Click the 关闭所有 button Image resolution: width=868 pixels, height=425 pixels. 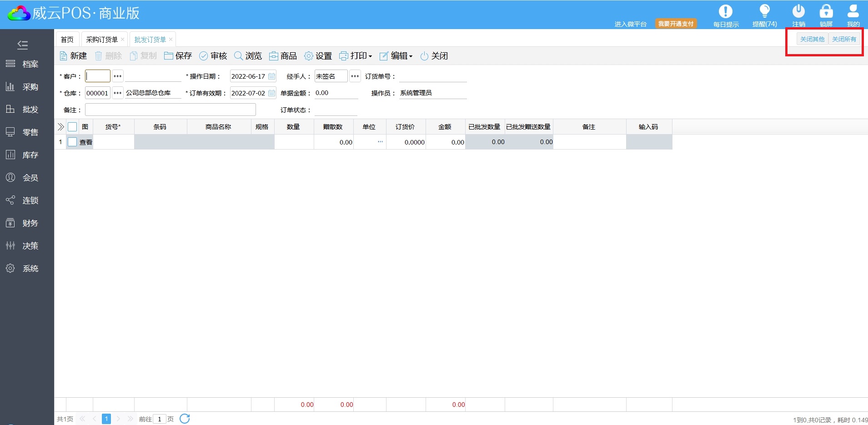[844, 39]
